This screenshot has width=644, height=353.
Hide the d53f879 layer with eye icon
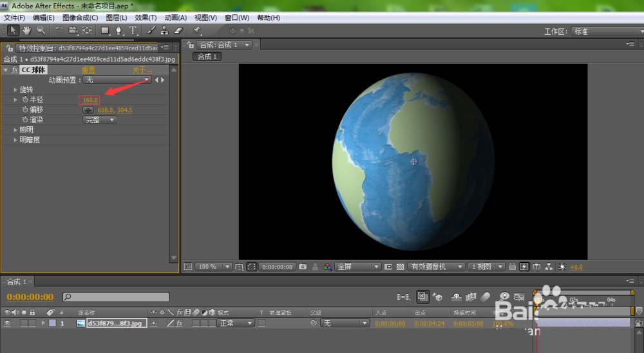click(8, 323)
